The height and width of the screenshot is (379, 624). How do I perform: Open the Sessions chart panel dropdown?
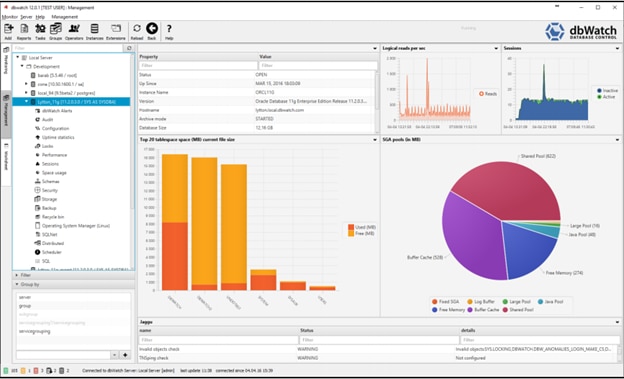[617, 48]
